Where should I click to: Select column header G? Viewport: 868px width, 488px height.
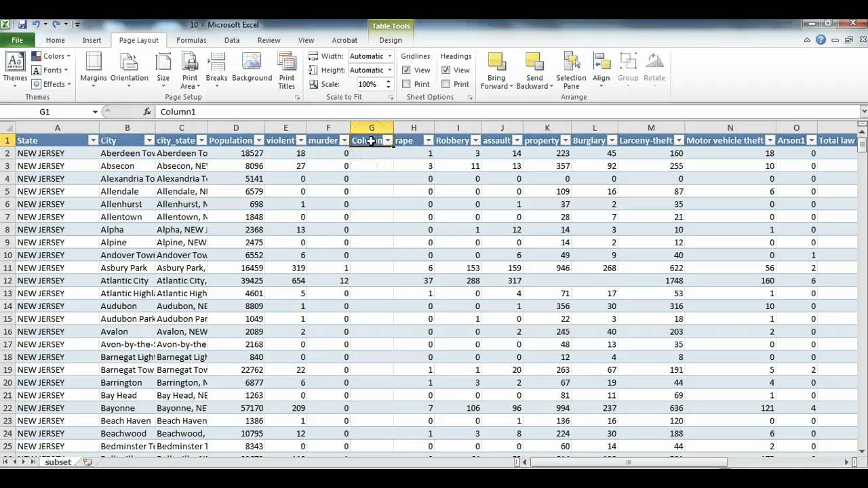point(372,127)
